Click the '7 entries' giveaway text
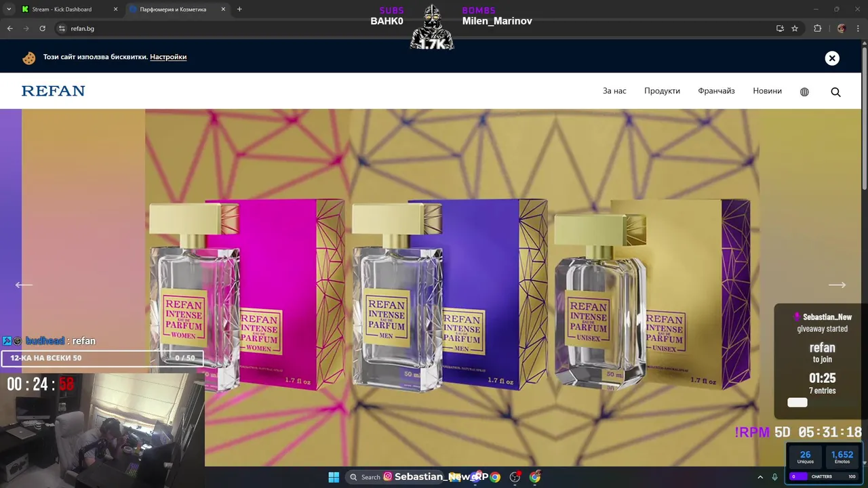The width and height of the screenshot is (868, 488). point(822,390)
